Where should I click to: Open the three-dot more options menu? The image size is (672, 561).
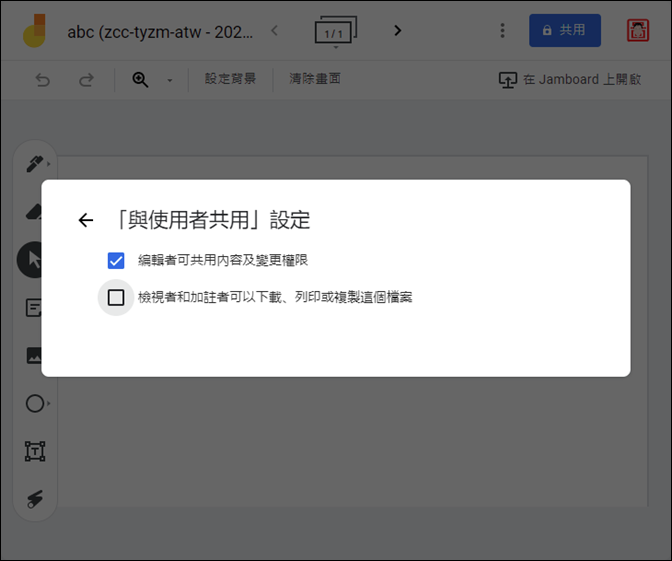click(x=502, y=30)
